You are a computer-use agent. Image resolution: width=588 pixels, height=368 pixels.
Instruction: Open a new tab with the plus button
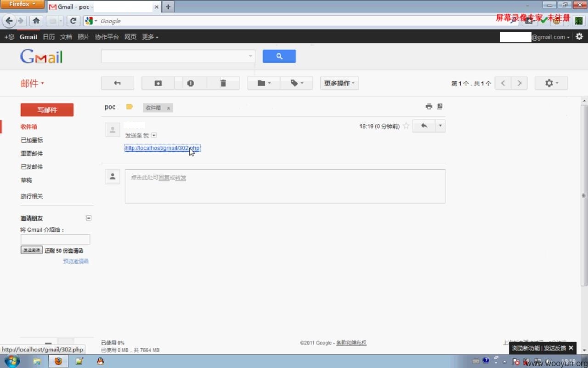tap(168, 7)
